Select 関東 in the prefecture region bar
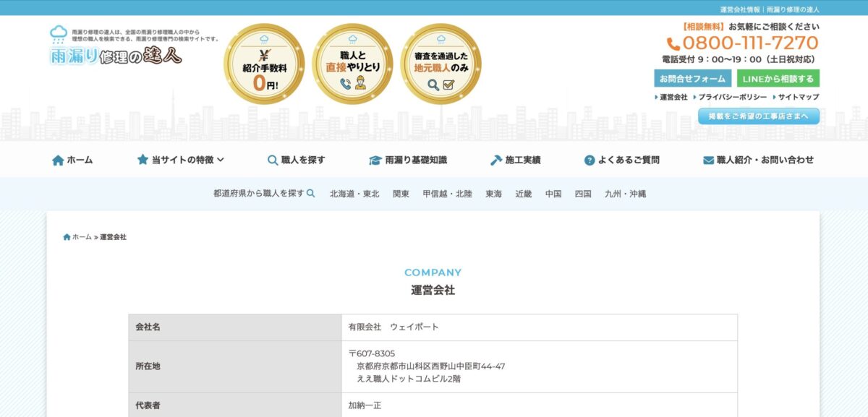The image size is (868, 417). point(401,194)
